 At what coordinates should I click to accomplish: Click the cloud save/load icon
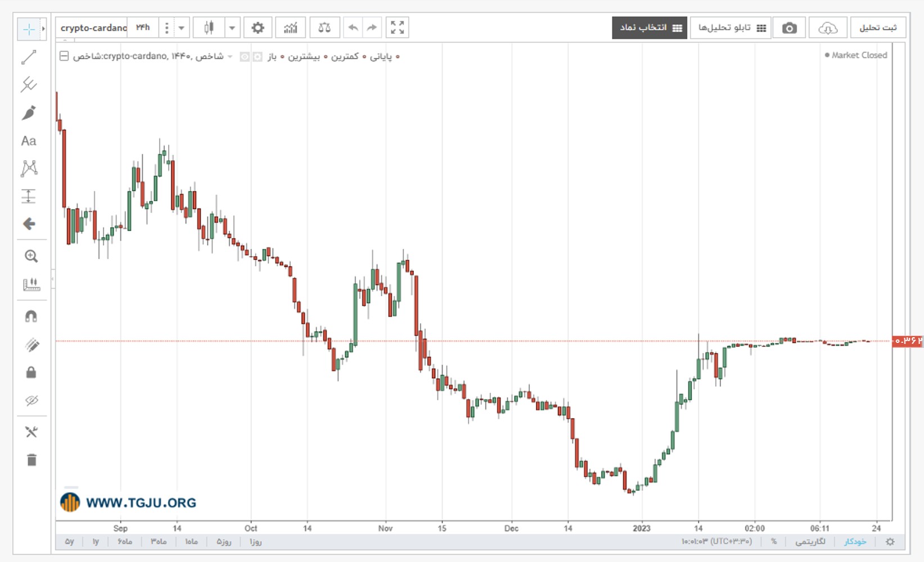827,28
